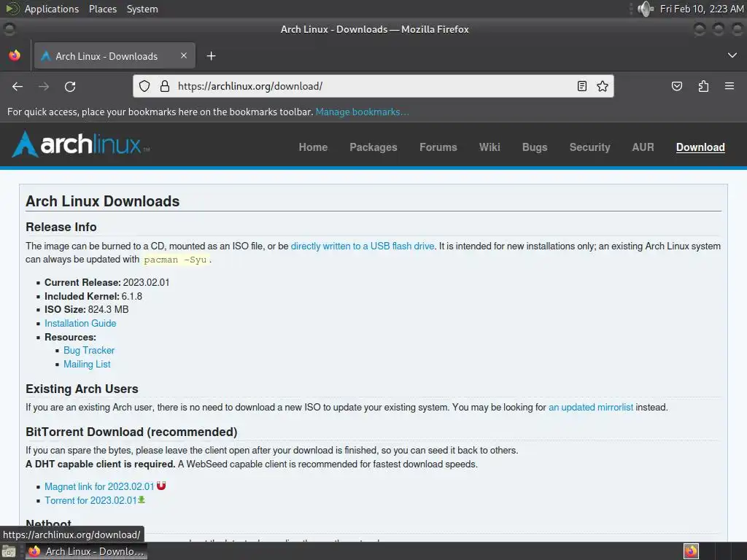Screen dimensions: 747x560
Task: Open AUR in site navigation
Action: [643, 147]
